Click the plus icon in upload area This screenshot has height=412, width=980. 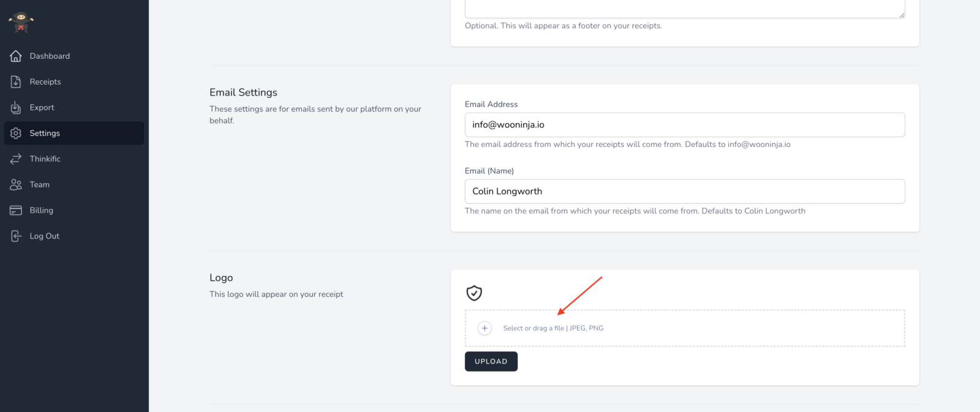[x=484, y=328]
